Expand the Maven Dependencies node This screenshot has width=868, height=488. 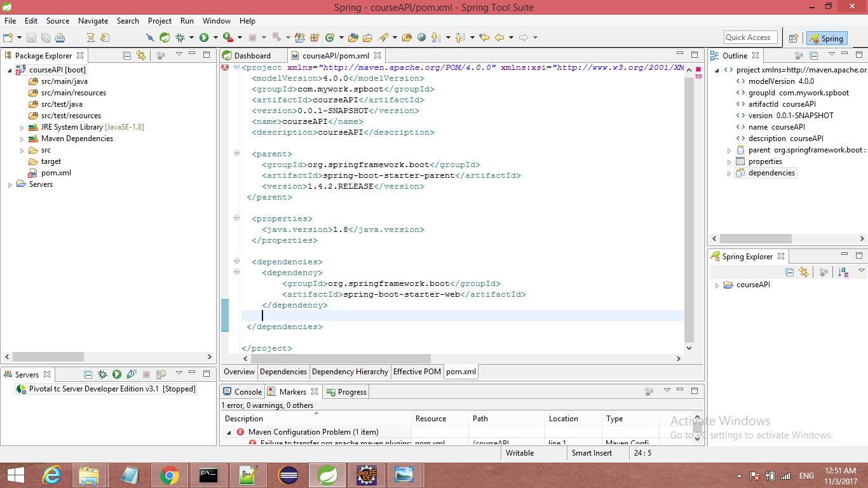(22, 139)
